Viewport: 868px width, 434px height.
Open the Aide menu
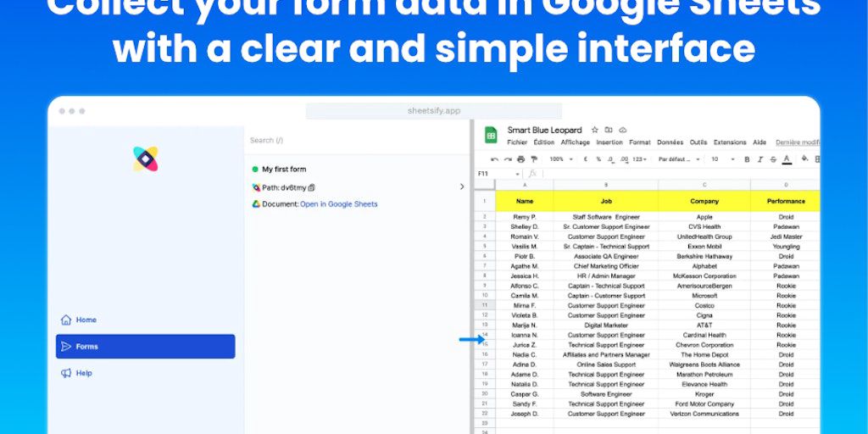pos(759,142)
